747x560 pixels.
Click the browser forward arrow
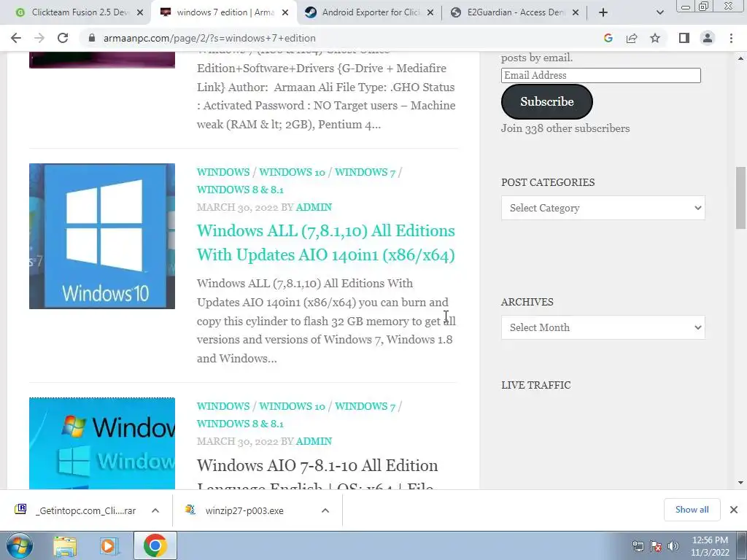click(39, 38)
